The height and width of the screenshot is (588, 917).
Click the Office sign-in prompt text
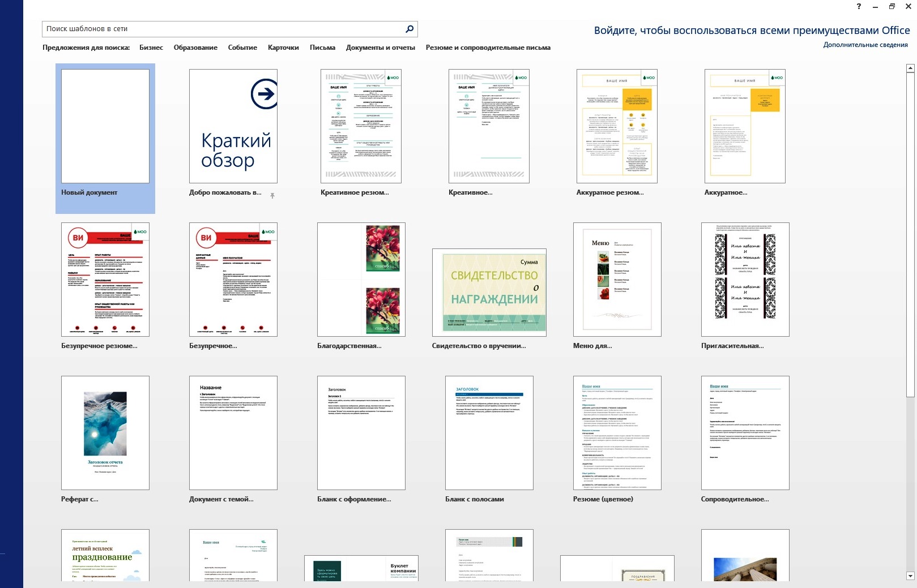click(752, 31)
